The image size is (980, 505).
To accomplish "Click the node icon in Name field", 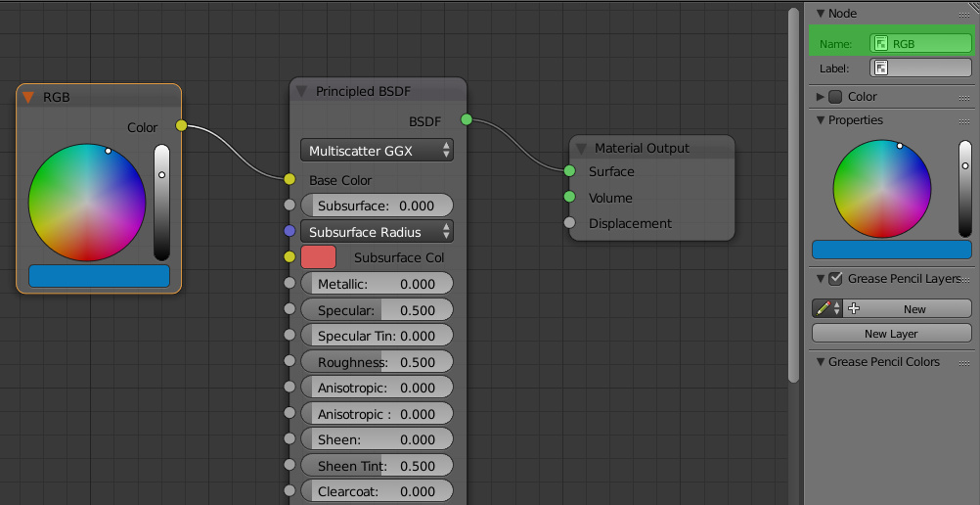I will tap(881, 44).
